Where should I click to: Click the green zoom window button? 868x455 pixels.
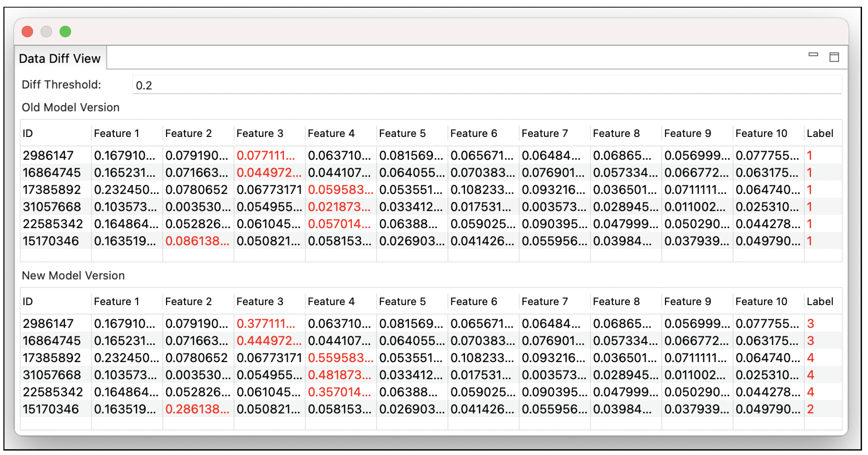click(x=65, y=32)
